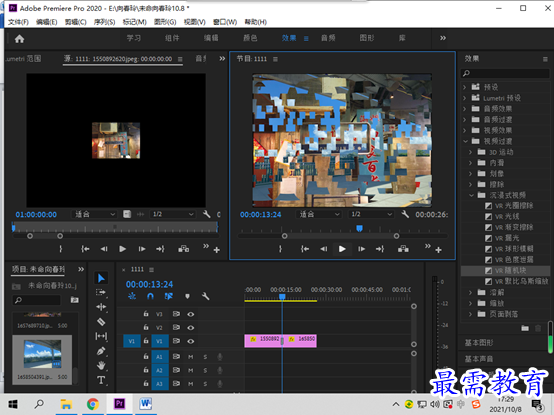Open Program monitor 1/2 resolution dropdown

(x=371, y=214)
